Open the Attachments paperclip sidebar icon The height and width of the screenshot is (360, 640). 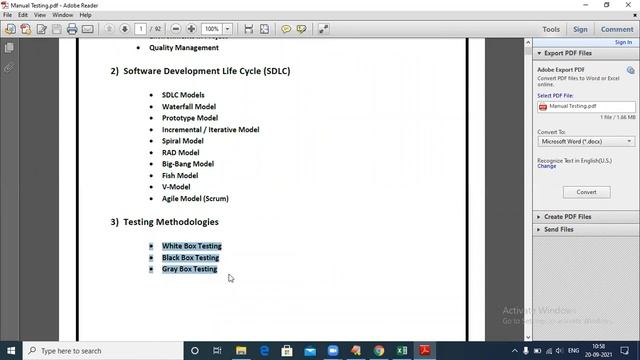tap(9, 68)
